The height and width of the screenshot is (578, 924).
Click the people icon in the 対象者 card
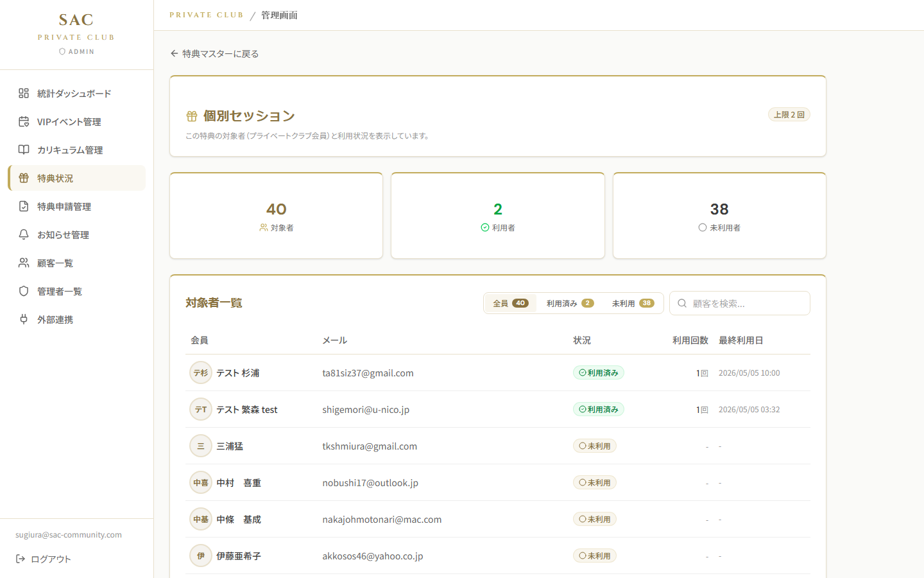pyautogui.click(x=264, y=227)
